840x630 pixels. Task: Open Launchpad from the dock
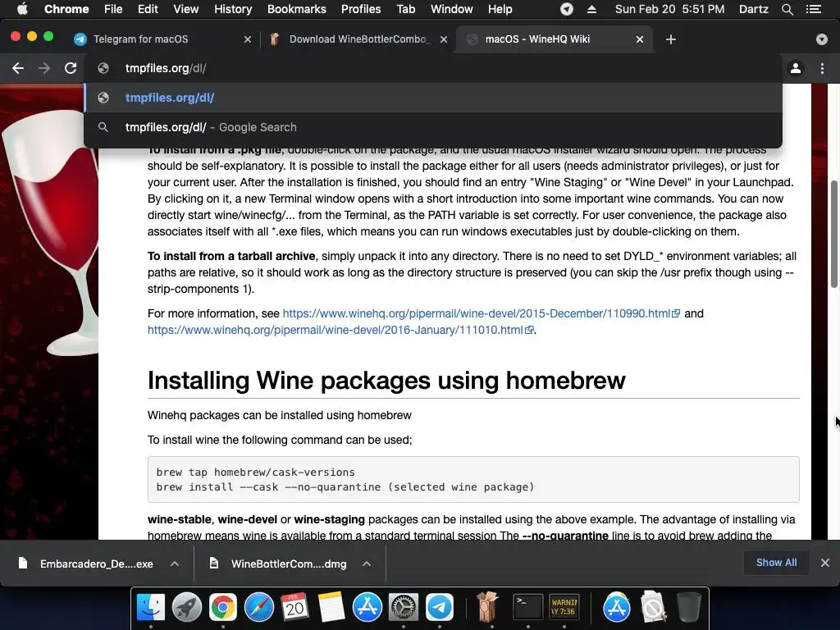[x=187, y=607]
